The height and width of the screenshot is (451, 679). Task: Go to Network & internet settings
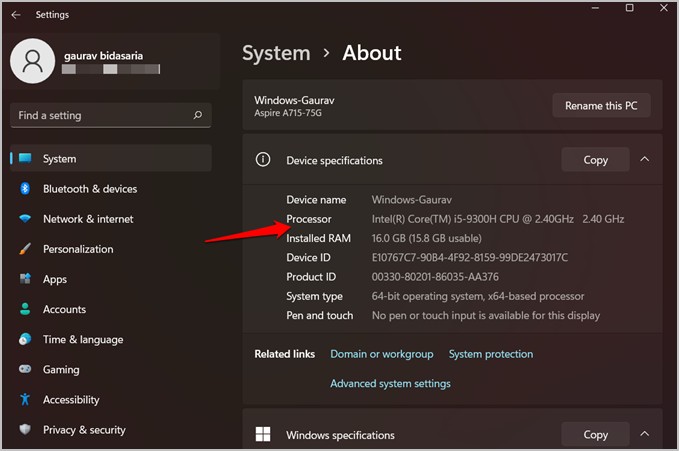click(x=111, y=219)
